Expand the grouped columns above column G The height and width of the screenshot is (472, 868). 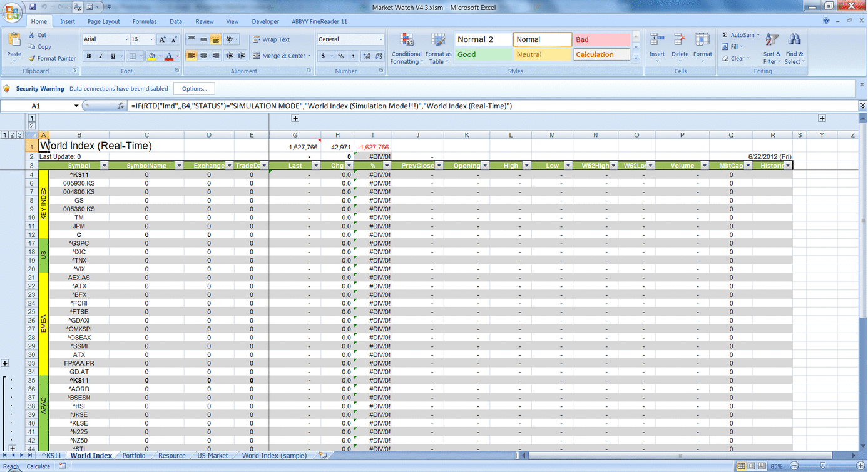[x=295, y=118]
